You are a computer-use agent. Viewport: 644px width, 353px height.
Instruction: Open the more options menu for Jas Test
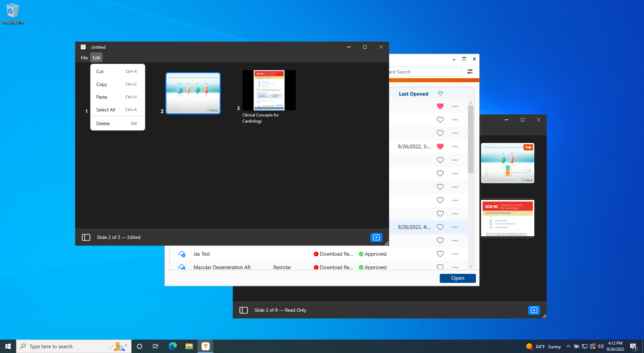click(455, 254)
